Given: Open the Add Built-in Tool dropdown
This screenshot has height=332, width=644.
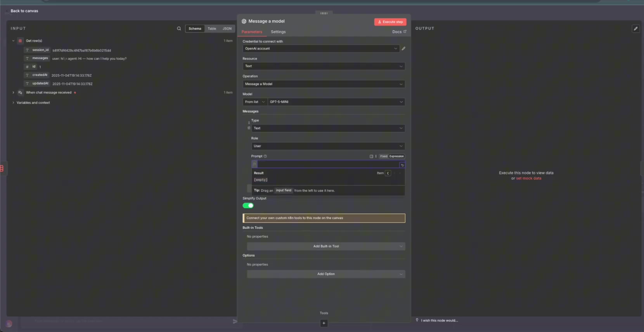Looking at the screenshot, I should [326, 246].
